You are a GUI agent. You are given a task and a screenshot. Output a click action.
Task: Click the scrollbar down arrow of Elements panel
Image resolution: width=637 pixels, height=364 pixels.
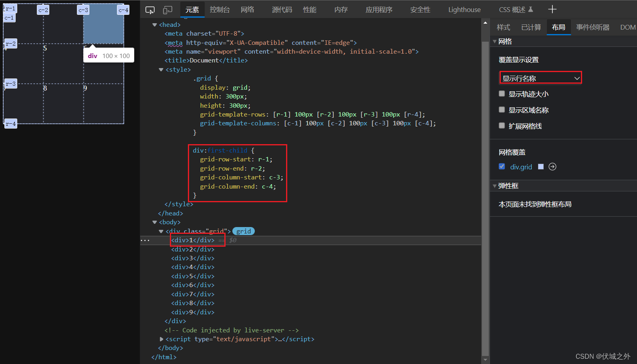click(x=485, y=360)
